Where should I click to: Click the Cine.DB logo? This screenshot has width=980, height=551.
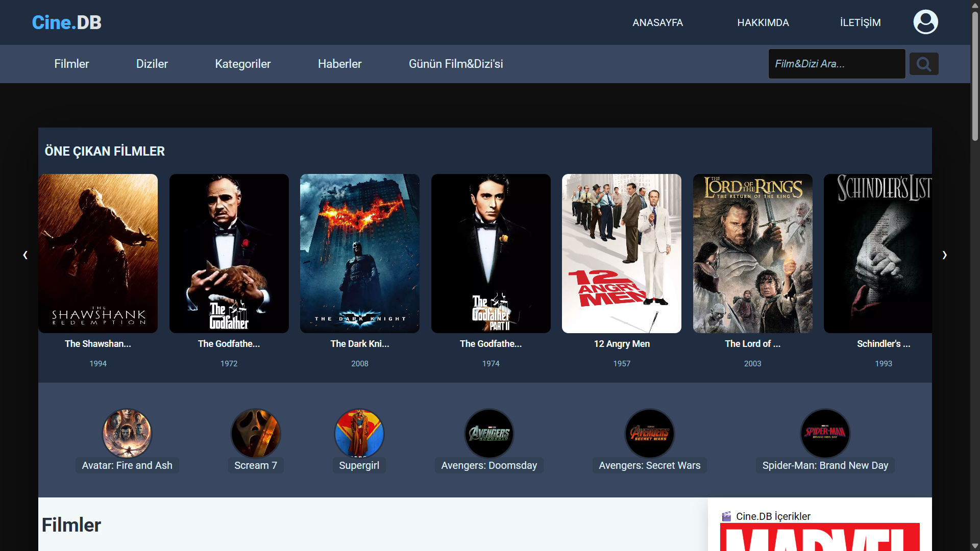click(66, 22)
